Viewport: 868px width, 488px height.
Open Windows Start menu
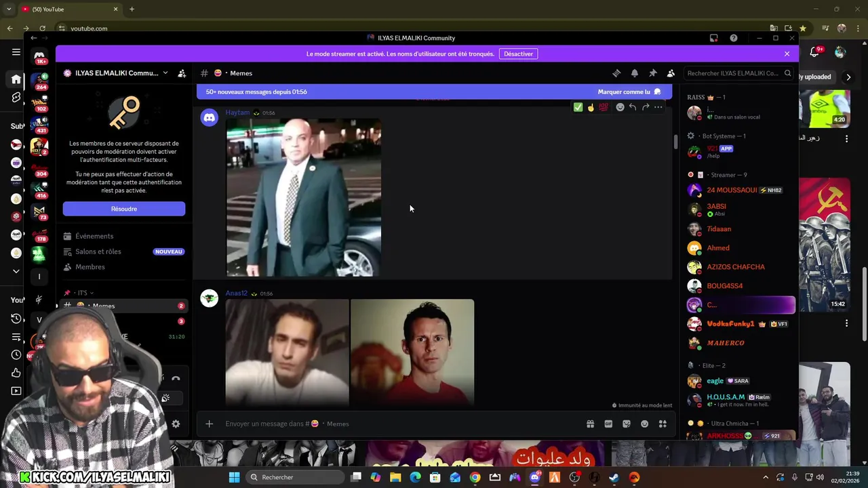pos(234,477)
